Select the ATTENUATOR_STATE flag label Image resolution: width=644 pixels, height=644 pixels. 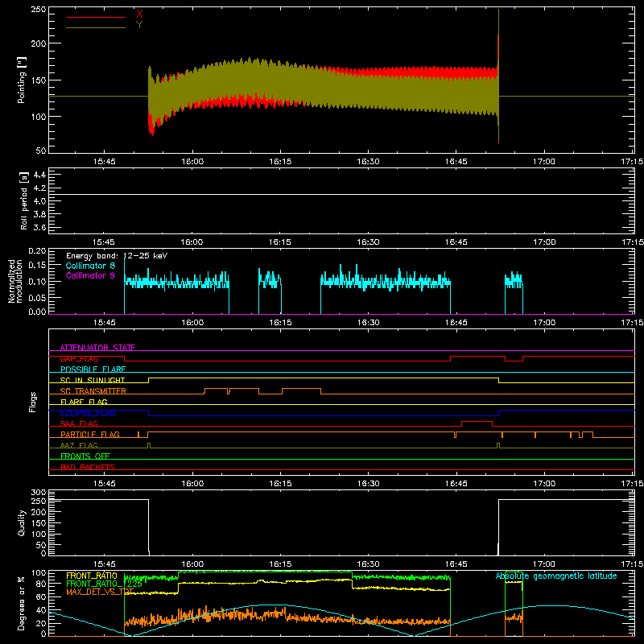(x=97, y=348)
